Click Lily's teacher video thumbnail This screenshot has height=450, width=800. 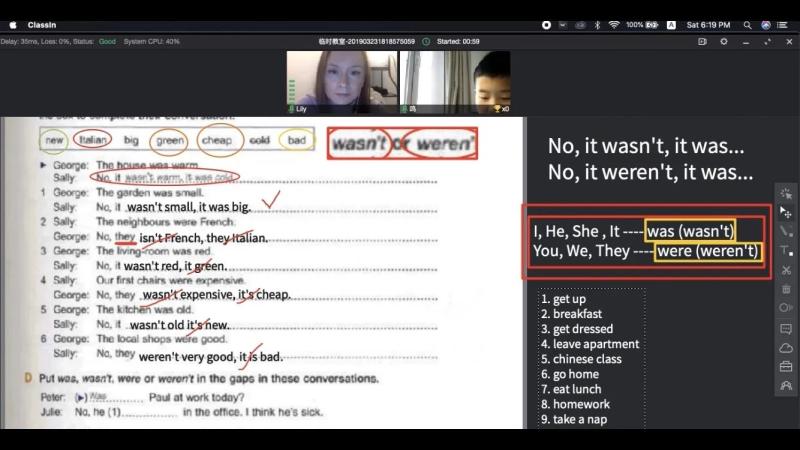pyautogui.click(x=342, y=82)
